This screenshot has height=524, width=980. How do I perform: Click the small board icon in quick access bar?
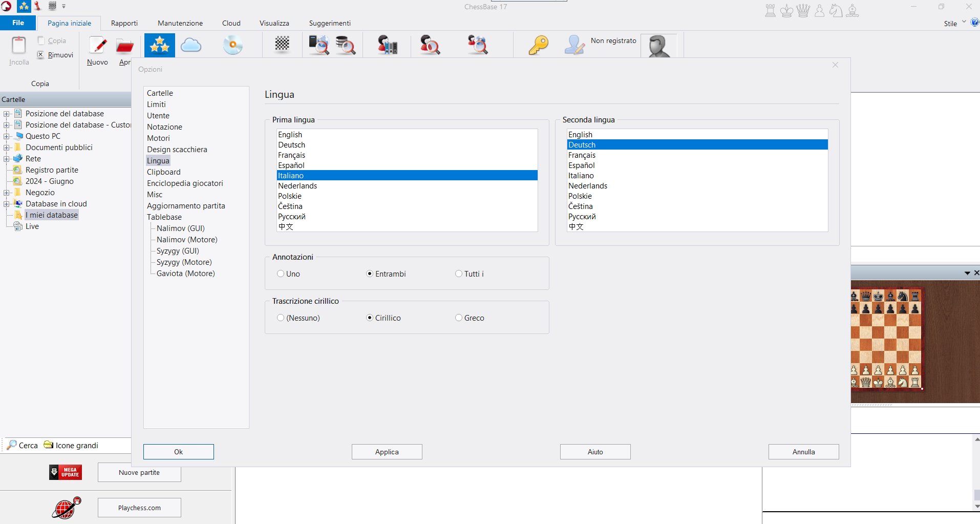point(52,6)
